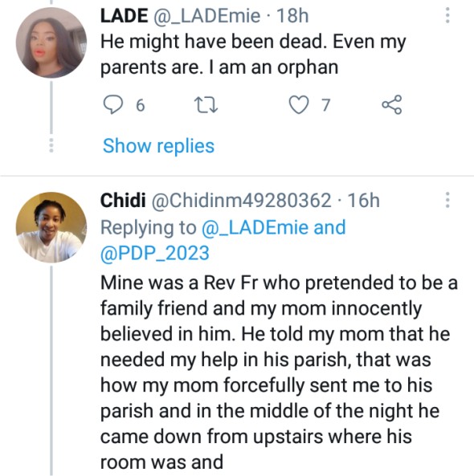Viewport: 474px width, 476px height.
Task: Open the @PDP_2023 mention link
Action: [x=155, y=253]
